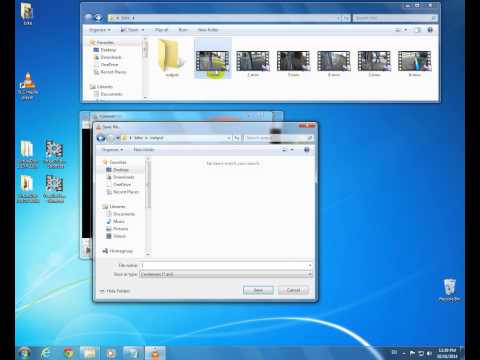Select the 1.mov video thumbnail

[x=213, y=58]
